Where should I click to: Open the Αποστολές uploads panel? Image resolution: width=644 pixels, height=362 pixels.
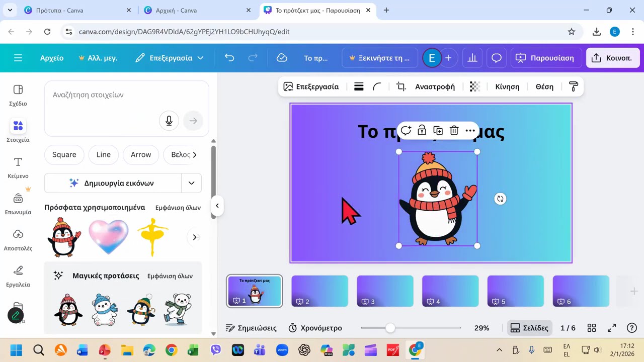point(18,240)
